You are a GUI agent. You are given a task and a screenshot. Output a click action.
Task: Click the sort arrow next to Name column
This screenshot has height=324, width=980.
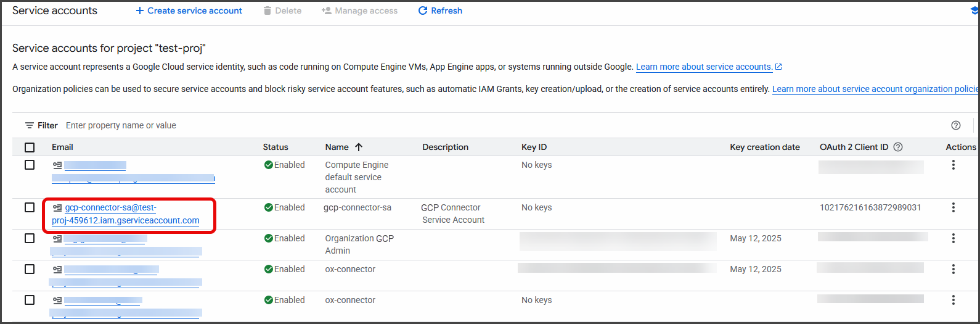coord(359,147)
